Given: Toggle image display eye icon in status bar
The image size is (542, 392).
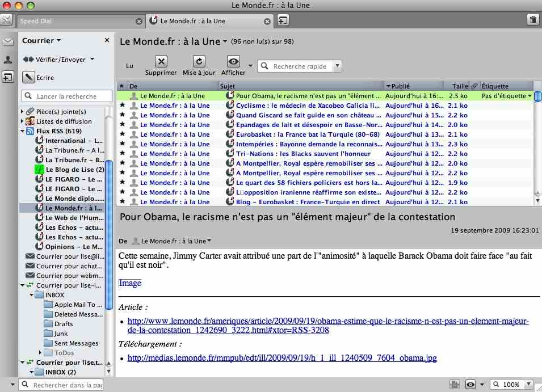Looking at the screenshot, I should 470,385.
